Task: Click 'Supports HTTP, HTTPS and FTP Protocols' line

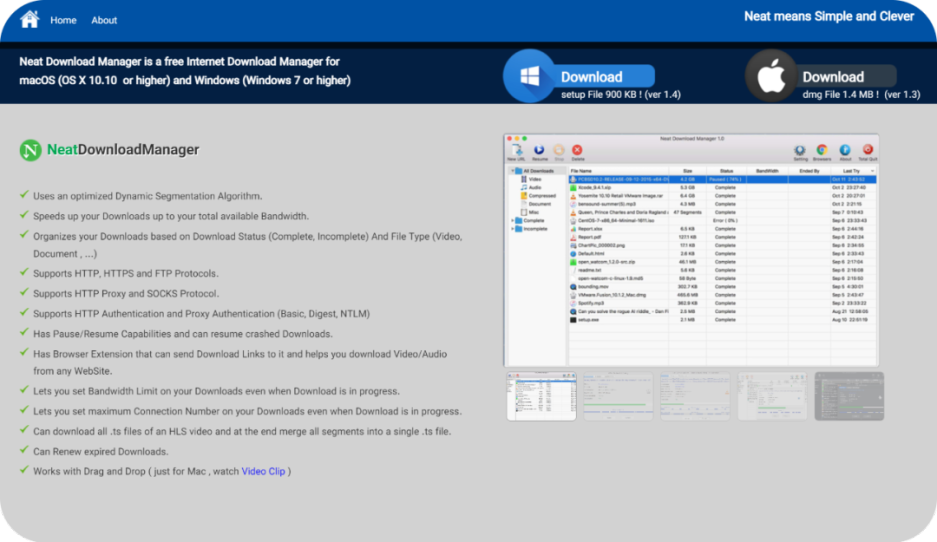Action: point(126,274)
